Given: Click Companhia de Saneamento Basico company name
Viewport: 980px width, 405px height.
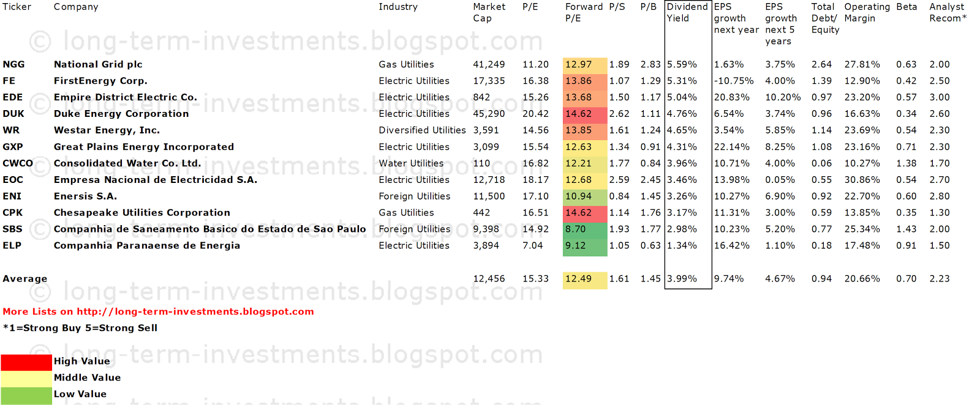Looking at the screenshot, I should pos(209,229).
